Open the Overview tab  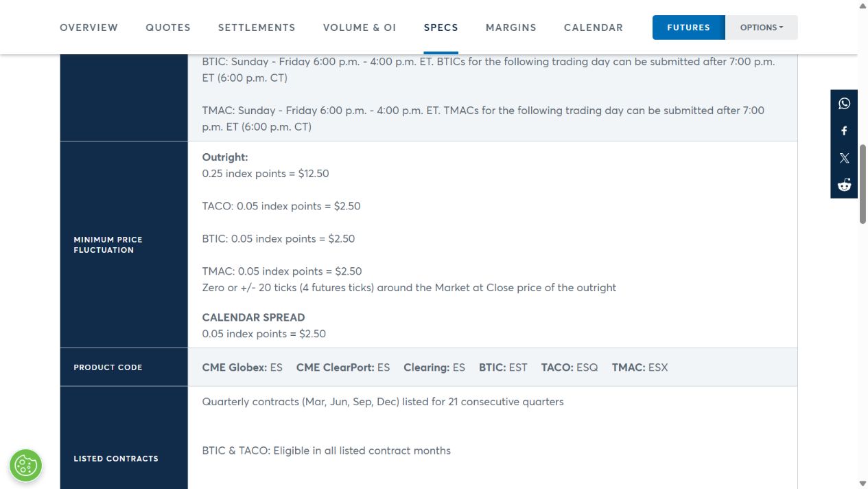pos(89,27)
